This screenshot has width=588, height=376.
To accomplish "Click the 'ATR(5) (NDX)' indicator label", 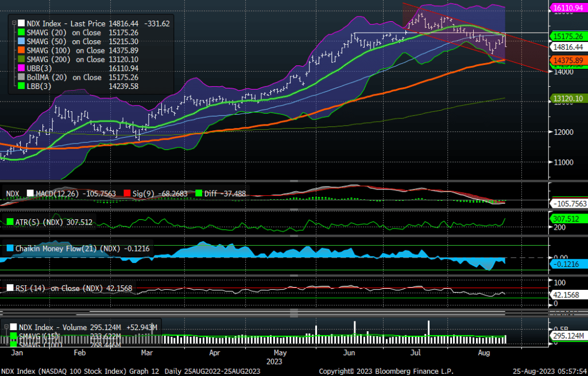I will click(x=40, y=222).
